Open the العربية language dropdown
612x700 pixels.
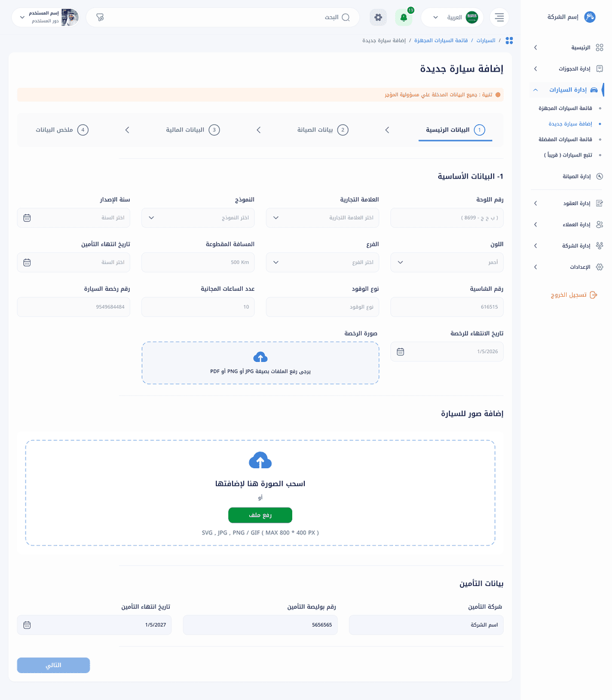pyautogui.click(x=452, y=17)
